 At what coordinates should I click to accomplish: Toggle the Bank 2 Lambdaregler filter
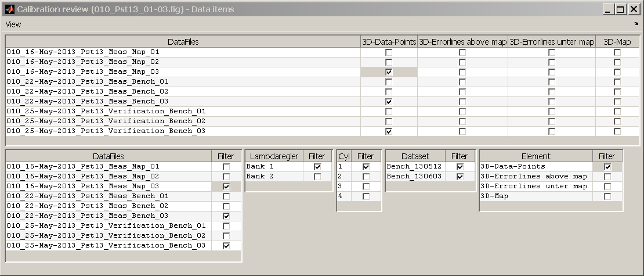click(317, 177)
